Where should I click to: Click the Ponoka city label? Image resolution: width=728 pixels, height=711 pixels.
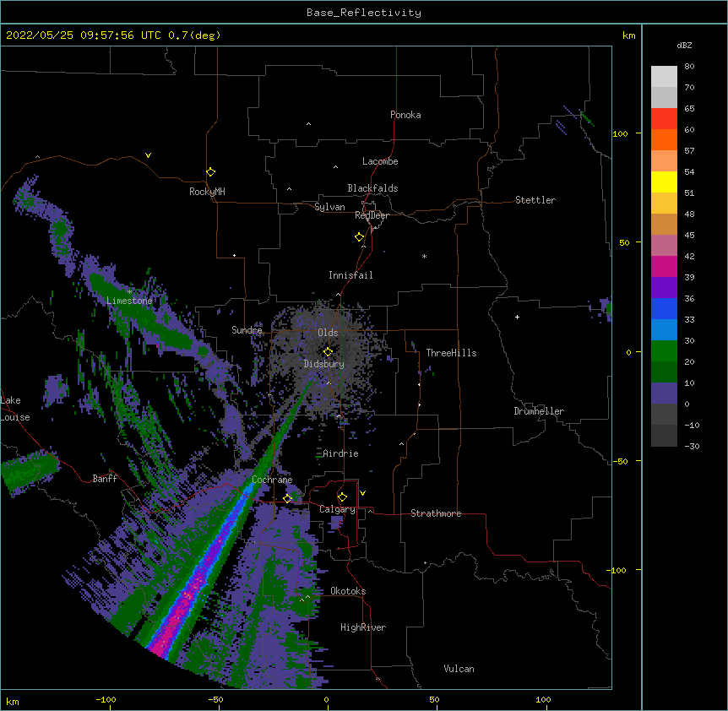point(405,115)
